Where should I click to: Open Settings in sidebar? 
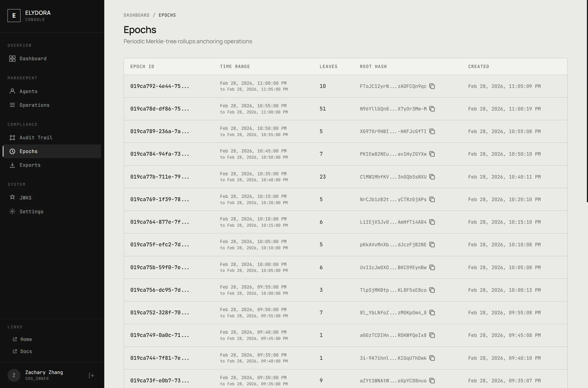[x=31, y=212]
